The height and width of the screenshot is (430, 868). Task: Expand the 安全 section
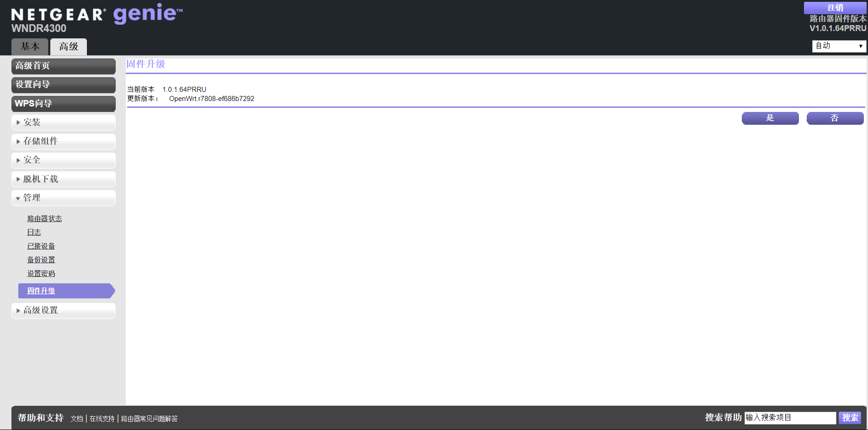point(64,160)
